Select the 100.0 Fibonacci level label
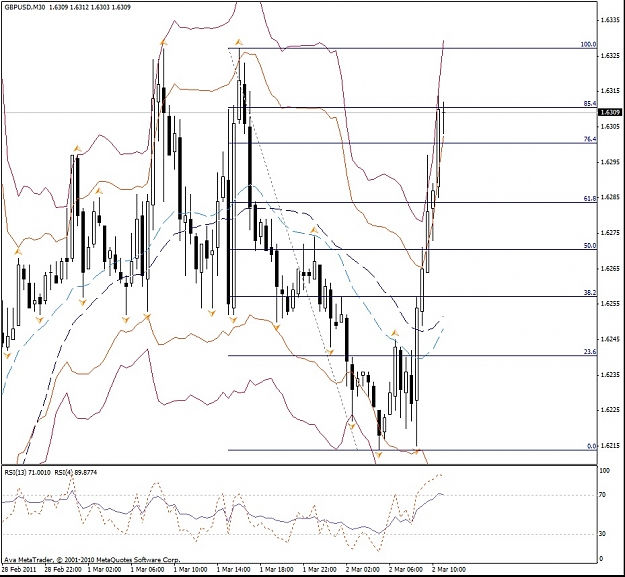This screenshot has width=625, height=577. 588,44
